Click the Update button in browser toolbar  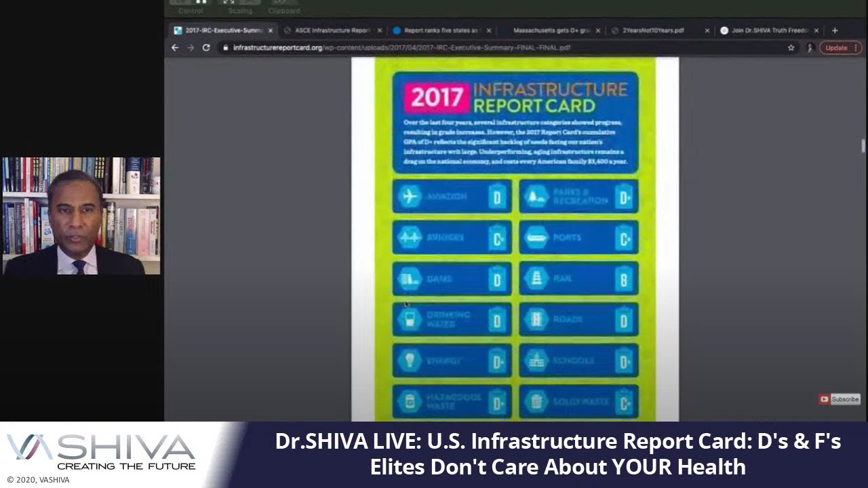(840, 48)
